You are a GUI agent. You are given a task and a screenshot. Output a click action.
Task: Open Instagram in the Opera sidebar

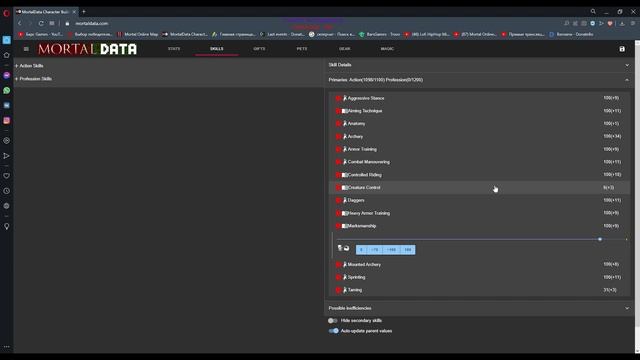coord(7,120)
